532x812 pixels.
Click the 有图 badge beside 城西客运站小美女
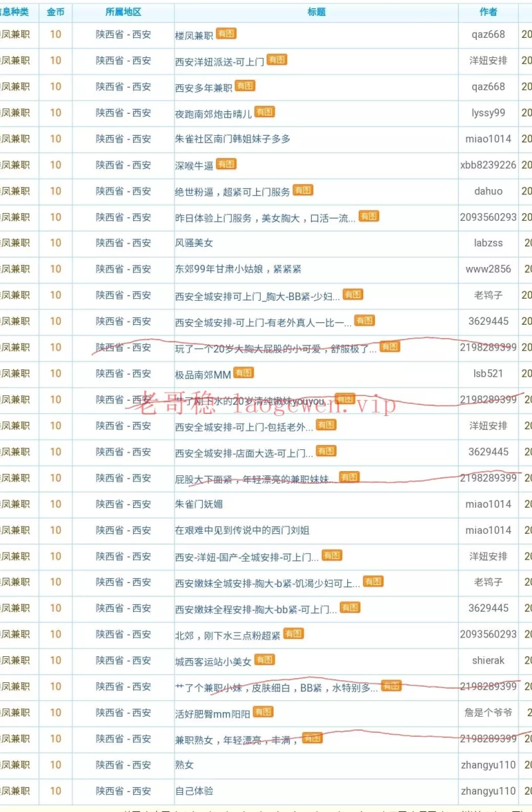[x=264, y=660]
